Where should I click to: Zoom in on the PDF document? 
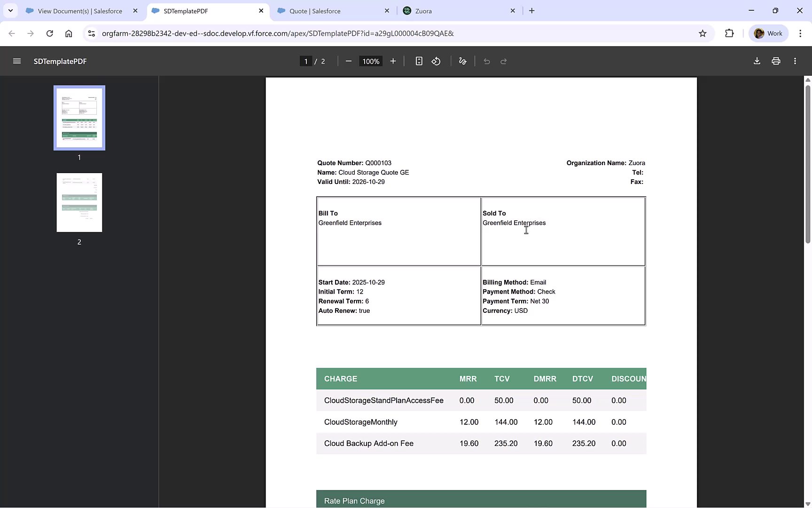(393, 61)
